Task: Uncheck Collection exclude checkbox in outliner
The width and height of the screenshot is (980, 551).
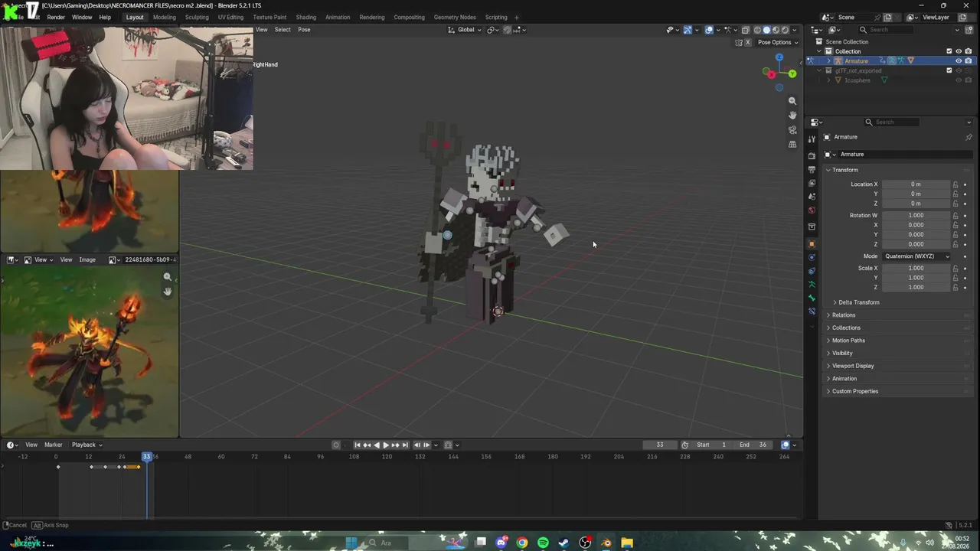Action: 949,51
